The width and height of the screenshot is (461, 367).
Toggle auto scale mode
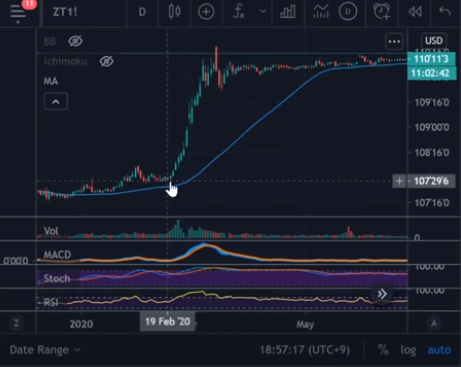click(439, 350)
